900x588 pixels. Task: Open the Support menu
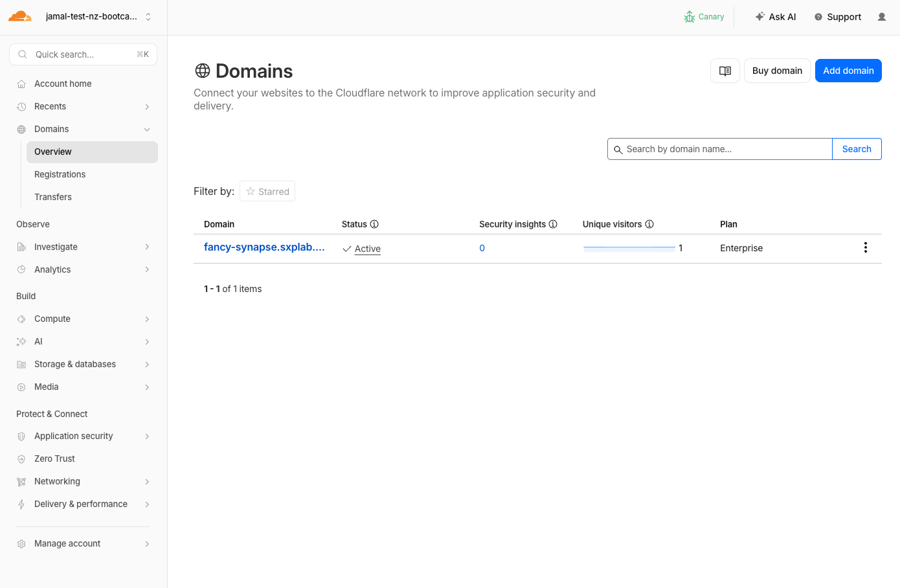pyautogui.click(x=838, y=17)
